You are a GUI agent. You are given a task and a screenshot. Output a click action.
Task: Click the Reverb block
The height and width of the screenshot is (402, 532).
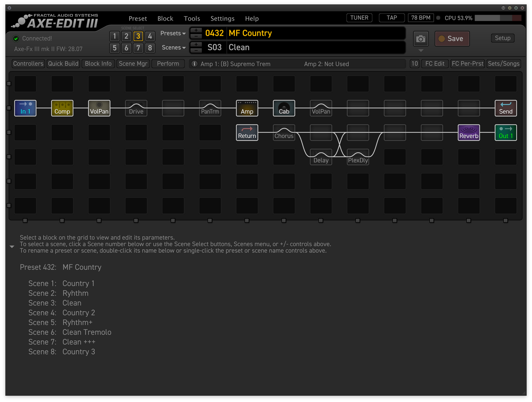(x=469, y=132)
